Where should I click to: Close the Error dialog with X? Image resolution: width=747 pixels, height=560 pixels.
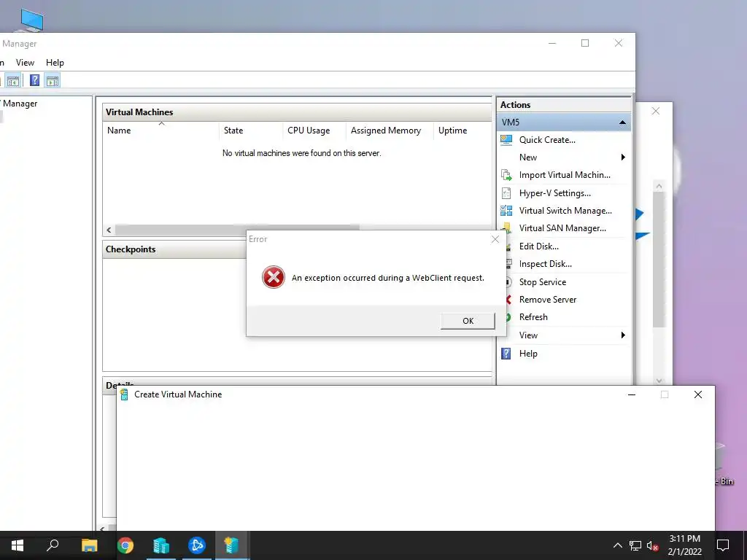click(495, 239)
